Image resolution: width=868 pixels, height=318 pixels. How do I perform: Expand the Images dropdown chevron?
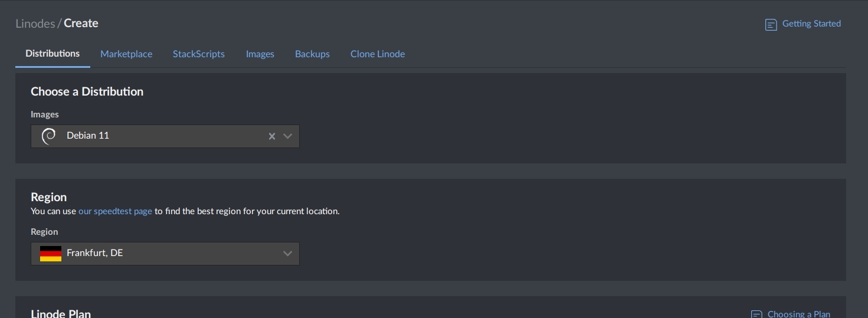pyautogui.click(x=287, y=136)
